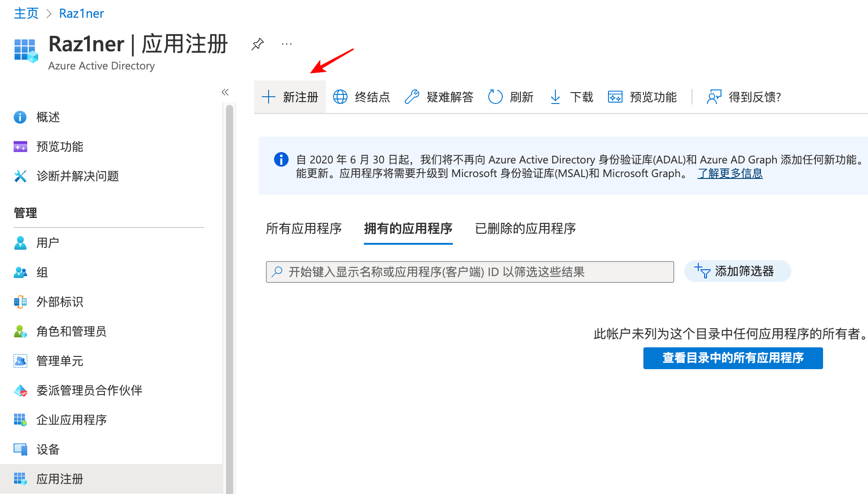This screenshot has width=868, height=494.
Task: Follow 了解更多信息 link
Action: point(730,173)
